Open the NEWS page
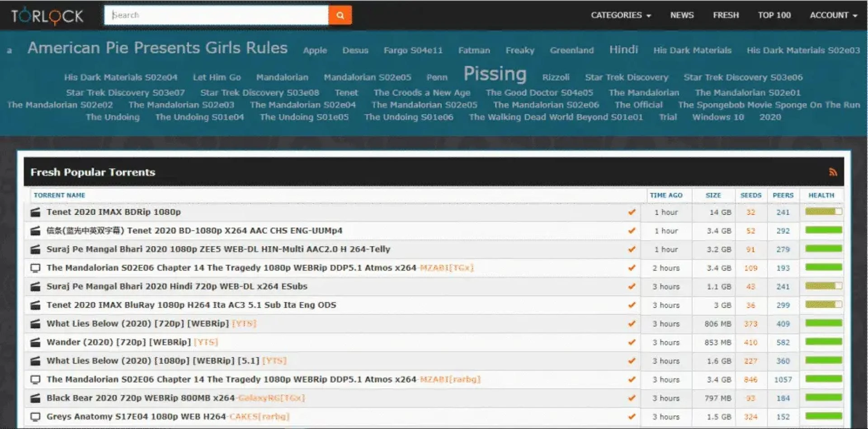The height and width of the screenshot is (429, 868). coord(681,15)
